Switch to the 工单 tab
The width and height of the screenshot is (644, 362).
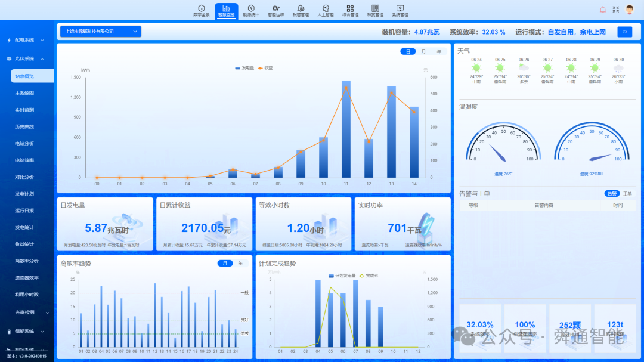pos(627,194)
